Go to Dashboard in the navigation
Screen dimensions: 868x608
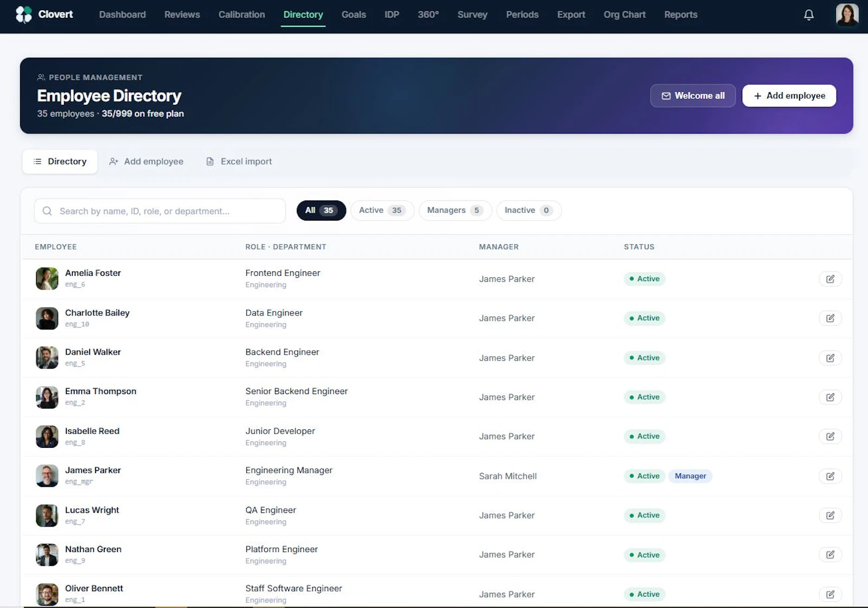click(122, 15)
